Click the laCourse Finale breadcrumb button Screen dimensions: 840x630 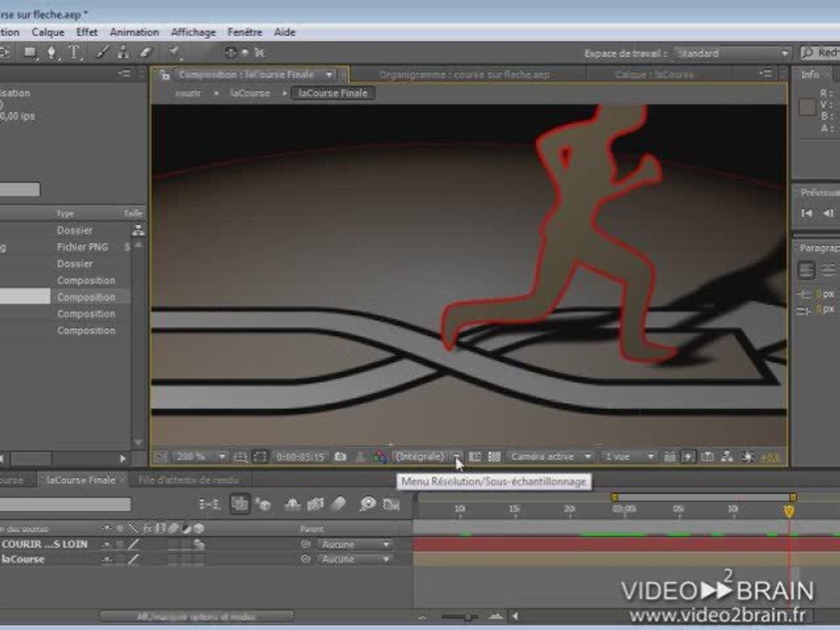[x=332, y=94]
